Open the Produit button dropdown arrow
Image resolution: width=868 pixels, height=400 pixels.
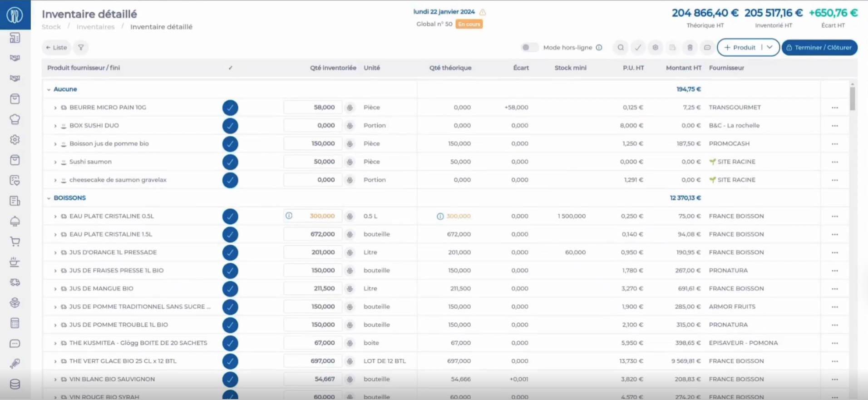pyautogui.click(x=770, y=47)
